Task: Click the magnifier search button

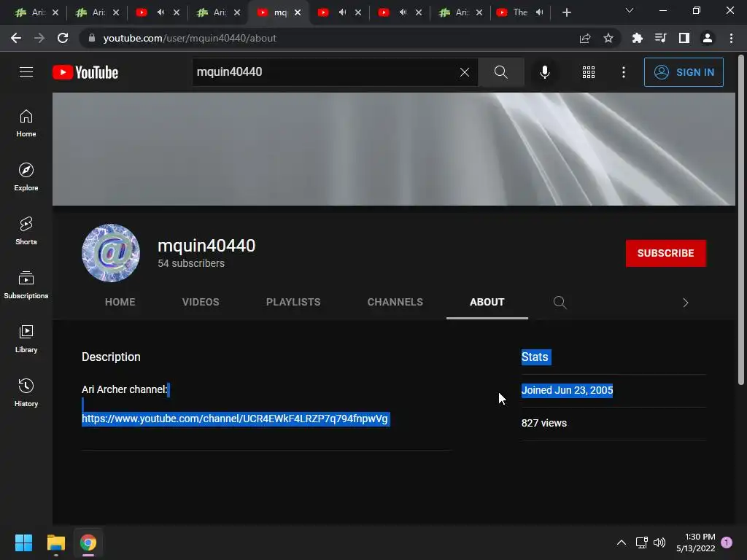Action: 500,72
